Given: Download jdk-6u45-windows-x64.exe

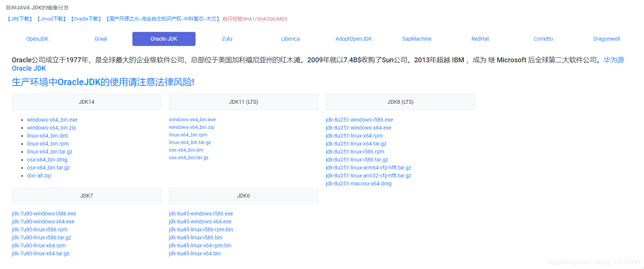Looking at the screenshot, I should click(x=200, y=222).
